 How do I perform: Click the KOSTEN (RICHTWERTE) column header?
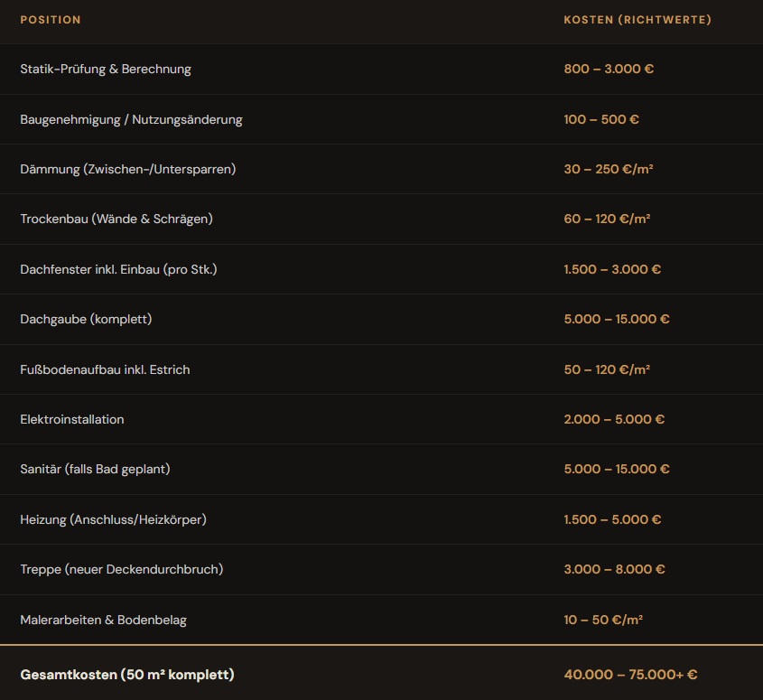click(x=637, y=20)
